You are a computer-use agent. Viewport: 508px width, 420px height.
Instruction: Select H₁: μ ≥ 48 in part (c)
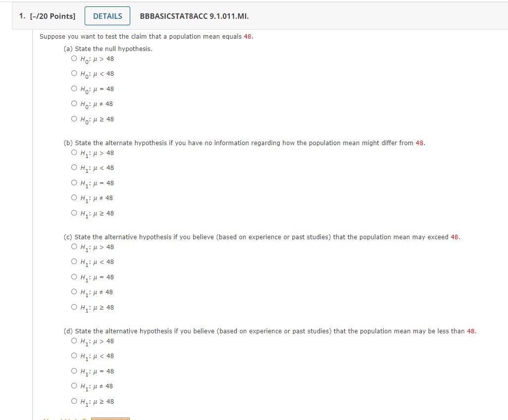(73, 307)
